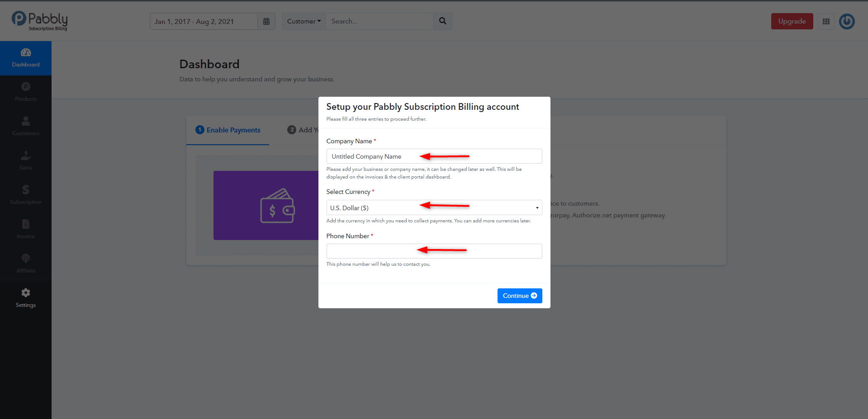Open Subscription in the sidebar

[26, 196]
